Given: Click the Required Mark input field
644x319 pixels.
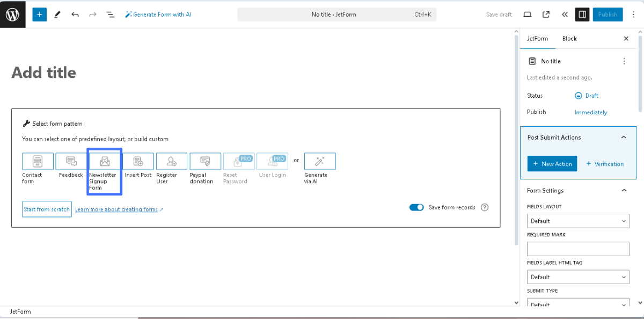Looking at the screenshot, I should click(x=578, y=249).
